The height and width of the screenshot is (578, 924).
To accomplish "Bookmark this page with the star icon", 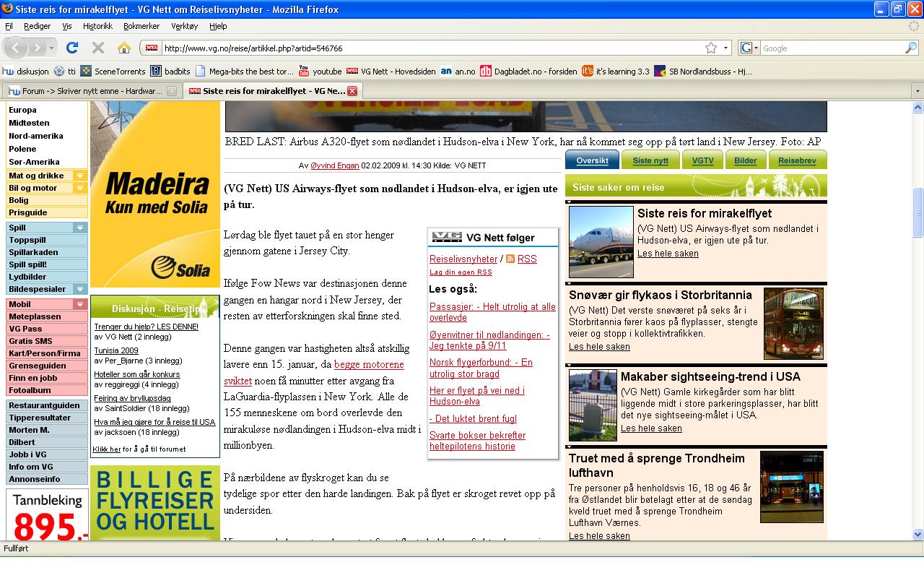I will (711, 48).
